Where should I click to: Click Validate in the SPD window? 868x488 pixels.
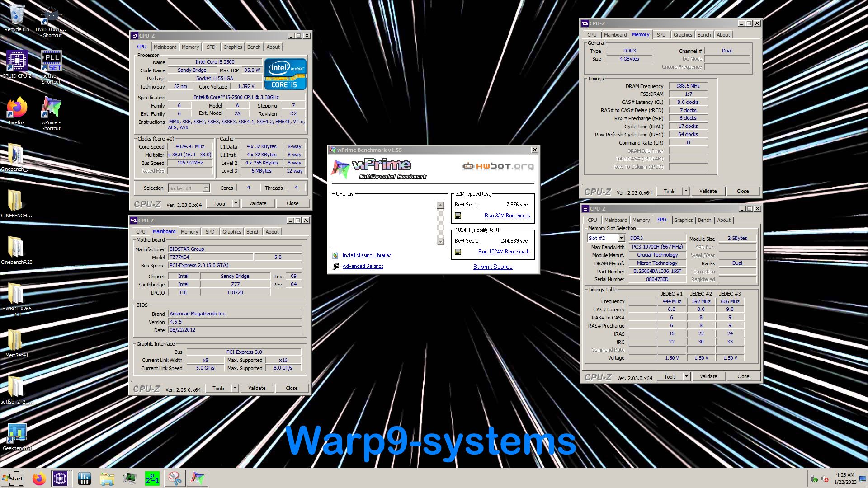coord(708,377)
